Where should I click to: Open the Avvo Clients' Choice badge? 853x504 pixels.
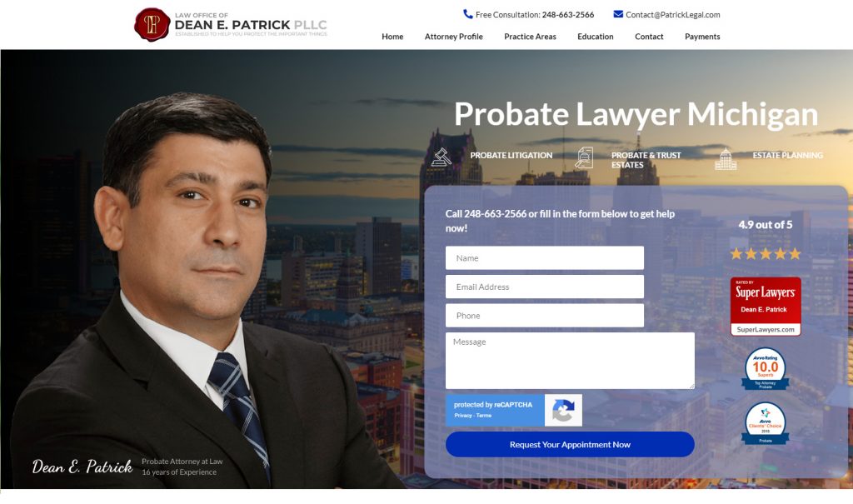click(x=766, y=423)
